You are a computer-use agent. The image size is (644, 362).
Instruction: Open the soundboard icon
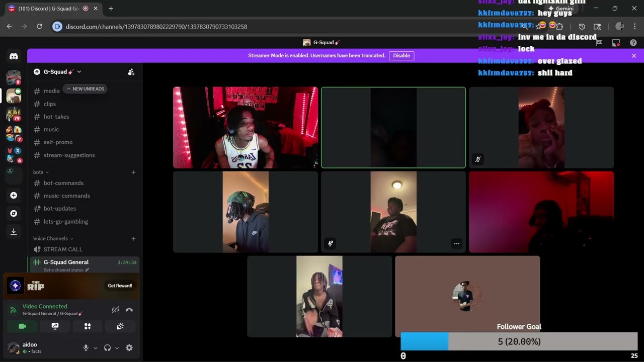(120, 326)
